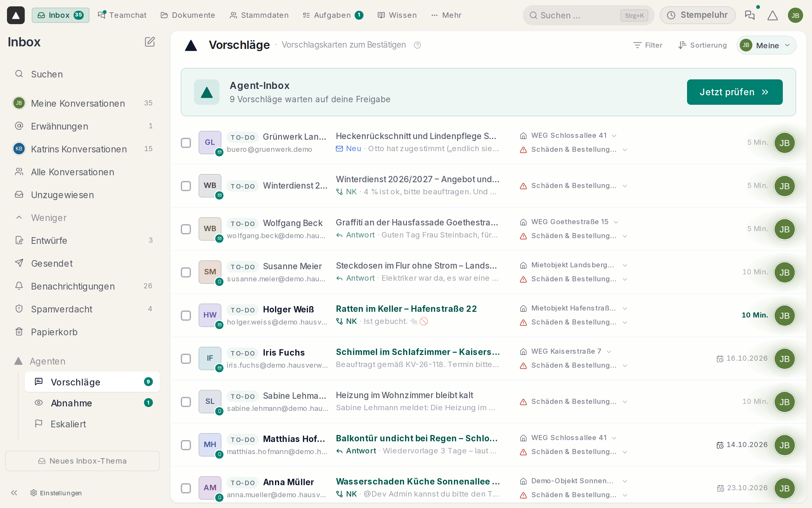The image size is (812, 508).
Task: Select checkbox for Anna Müller row
Action: point(186,488)
